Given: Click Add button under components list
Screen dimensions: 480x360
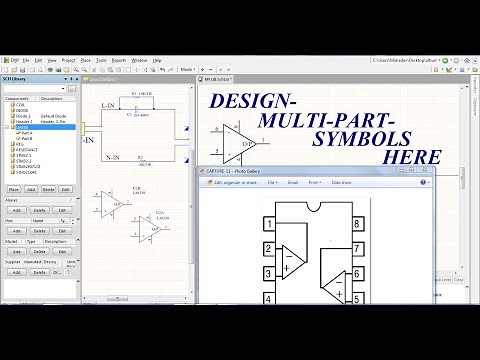Looking at the screenshot, I should (x=31, y=189).
